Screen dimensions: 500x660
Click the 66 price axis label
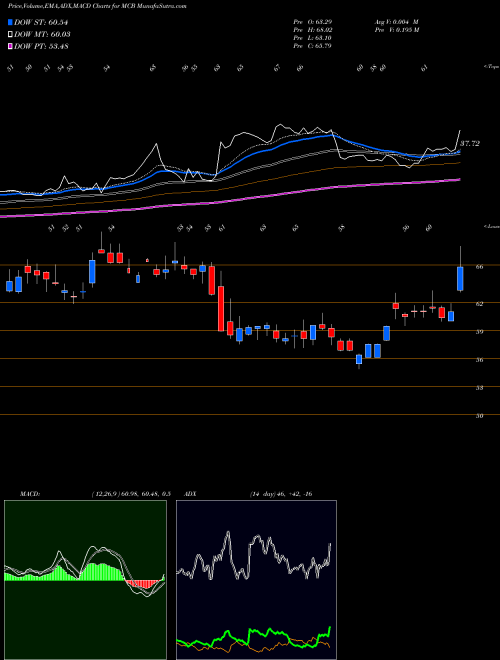point(479,266)
